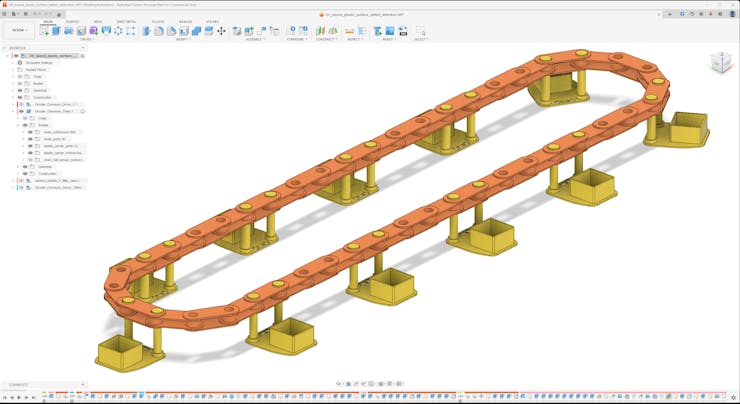740x404 pixels.
Task: Open the DESIGN workspace dropdown
Action: pyautogui.click(x=19, y=30)
